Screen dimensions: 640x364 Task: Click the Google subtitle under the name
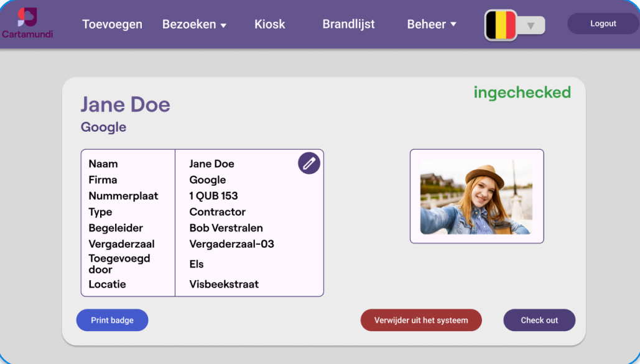pyautogui.click(x=104, y=127)
